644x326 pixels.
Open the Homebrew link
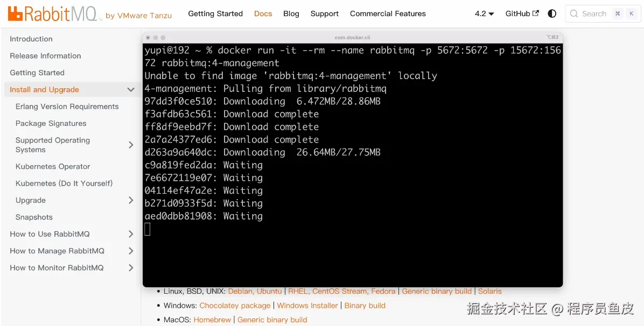point(212,320)
